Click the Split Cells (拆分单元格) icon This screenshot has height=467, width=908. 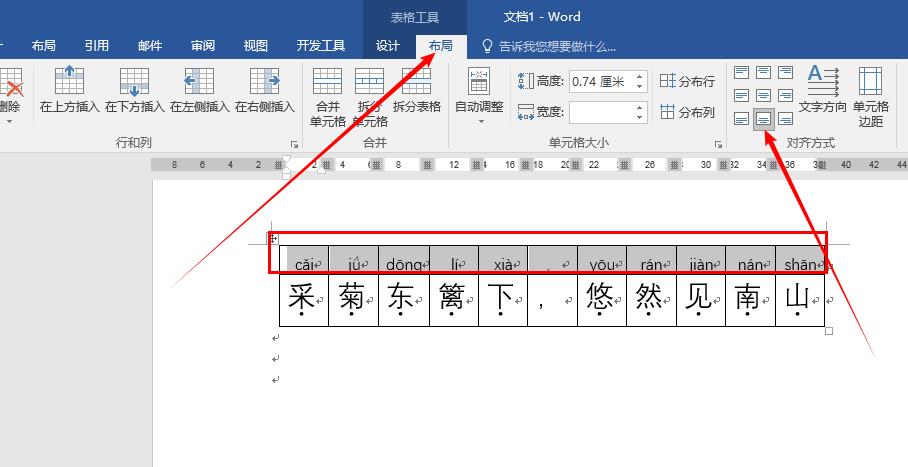(x=369, y=81)
